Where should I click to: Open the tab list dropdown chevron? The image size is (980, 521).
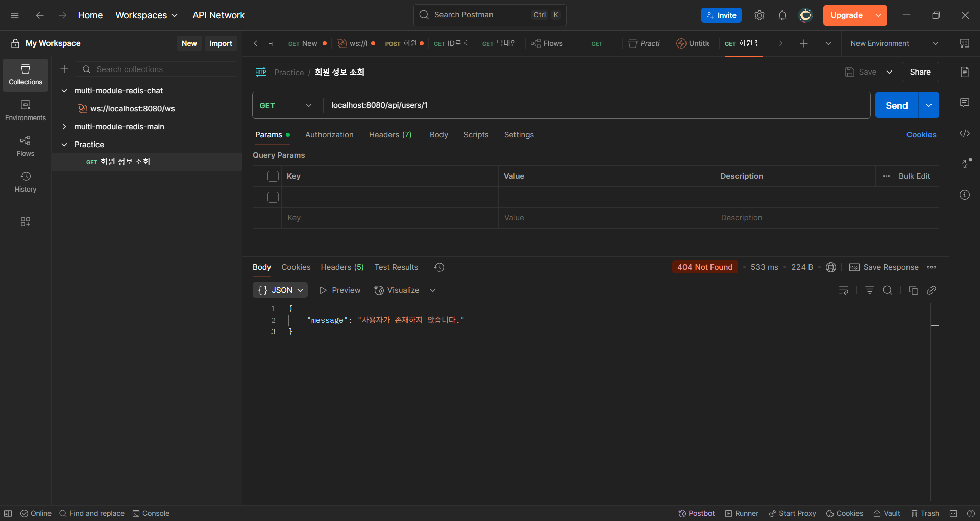[x=828, y=43]
